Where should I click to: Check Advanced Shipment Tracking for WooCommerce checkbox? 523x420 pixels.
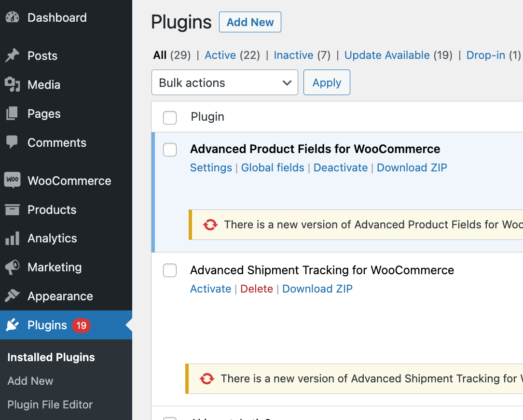(170, 270)
